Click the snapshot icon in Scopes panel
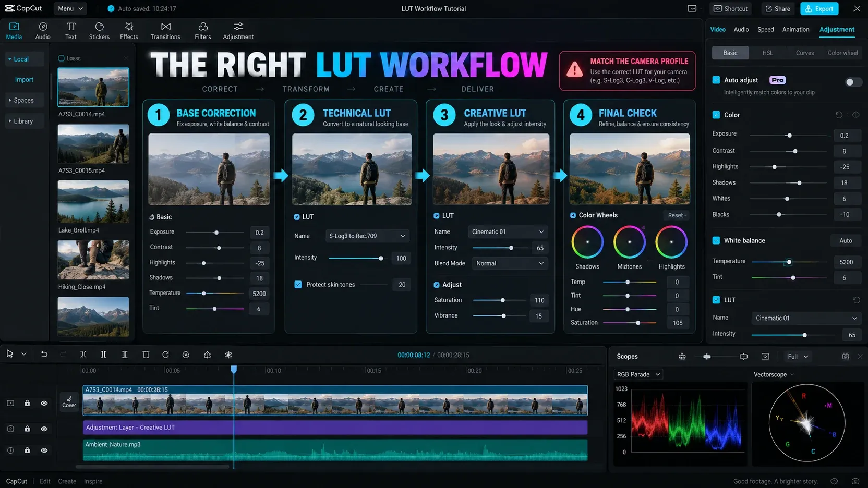 coord(846,357)
